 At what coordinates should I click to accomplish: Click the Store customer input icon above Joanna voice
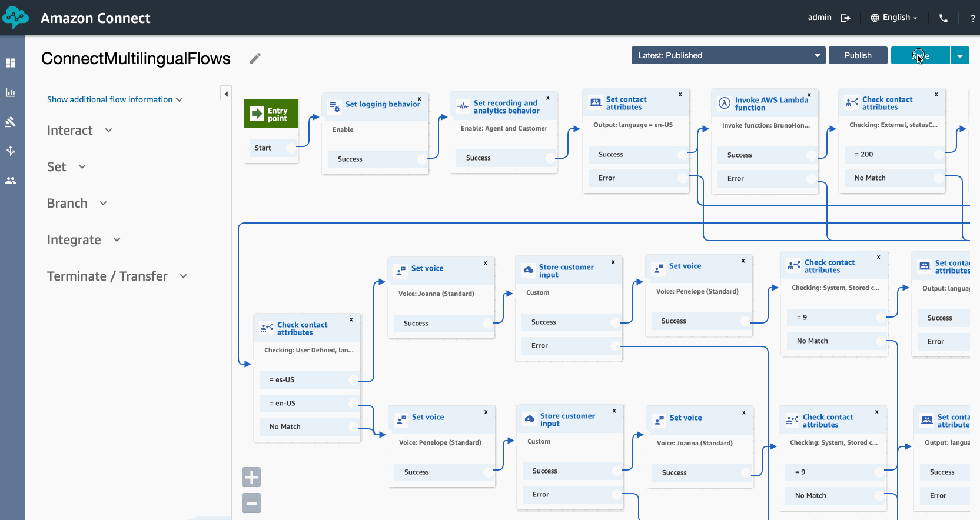[x=529, y=269]
